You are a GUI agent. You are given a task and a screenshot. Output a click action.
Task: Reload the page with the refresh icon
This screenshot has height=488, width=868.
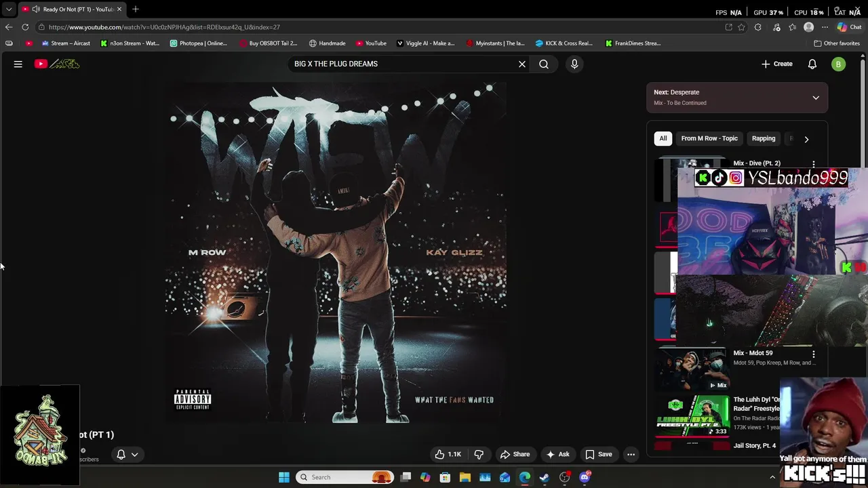point(25,27)
